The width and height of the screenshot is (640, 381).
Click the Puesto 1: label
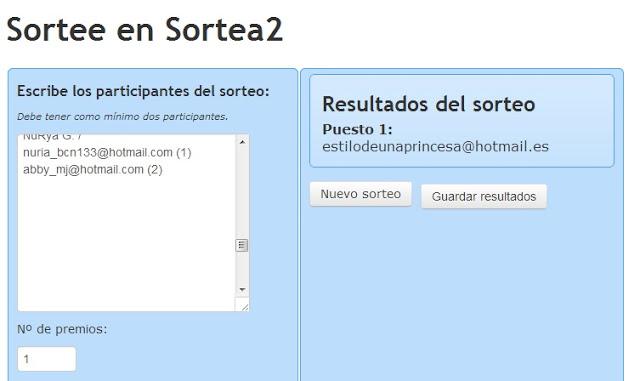(x=357, y=129)
